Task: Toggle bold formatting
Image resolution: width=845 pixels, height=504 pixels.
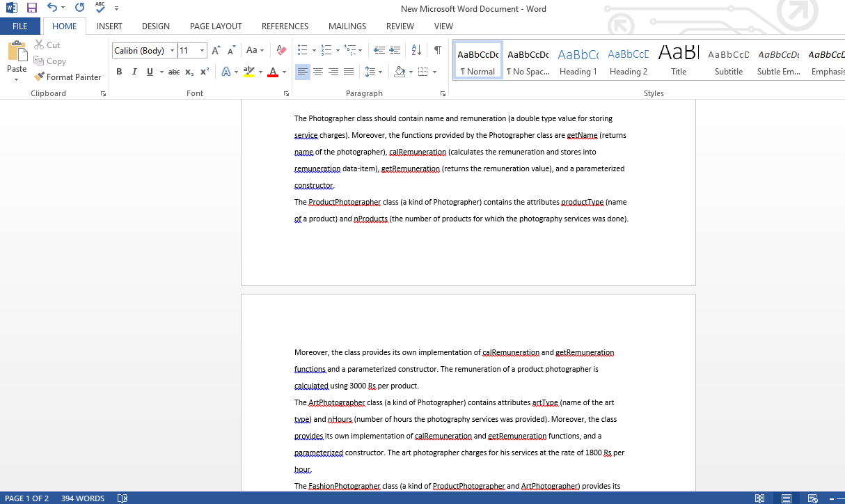Action: click(x=119, y=72)
